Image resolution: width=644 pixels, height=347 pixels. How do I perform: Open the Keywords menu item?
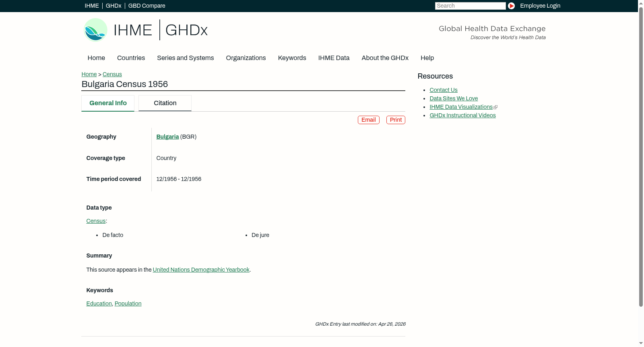292,58
